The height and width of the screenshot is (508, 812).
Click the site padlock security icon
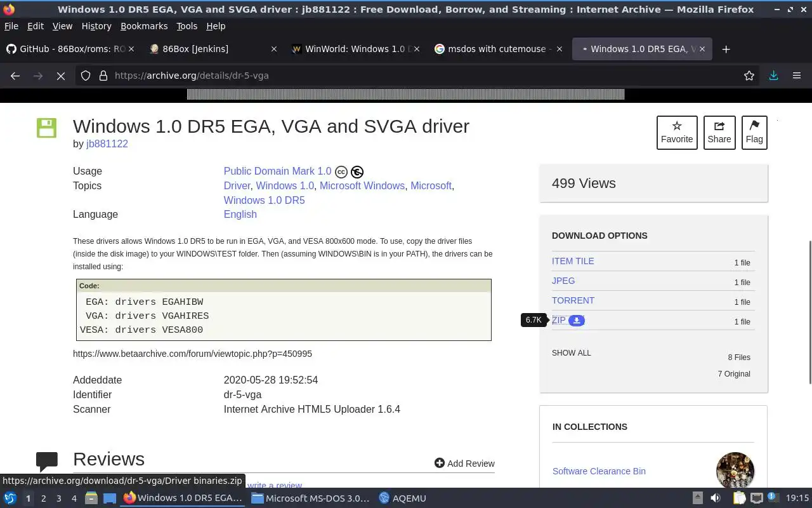(103, 76)
